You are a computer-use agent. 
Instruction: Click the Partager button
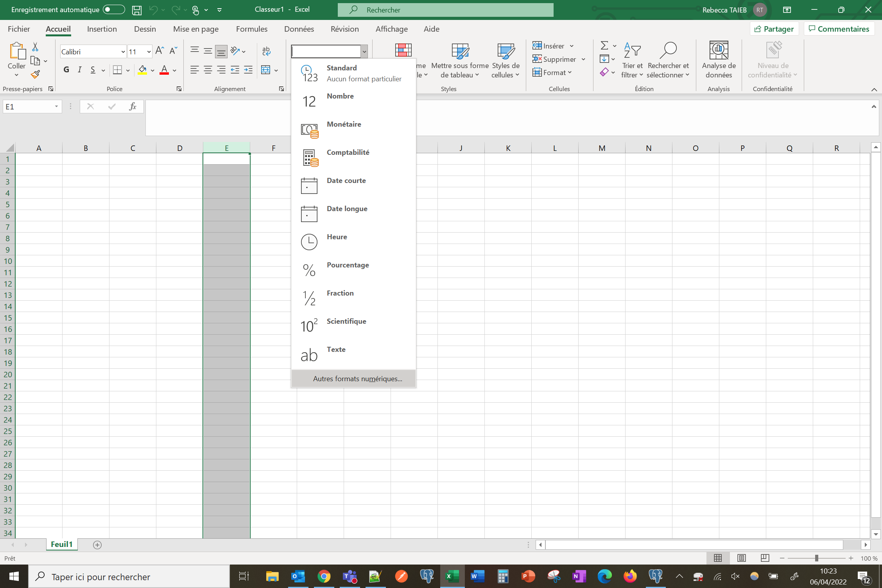tap(774, 29)
